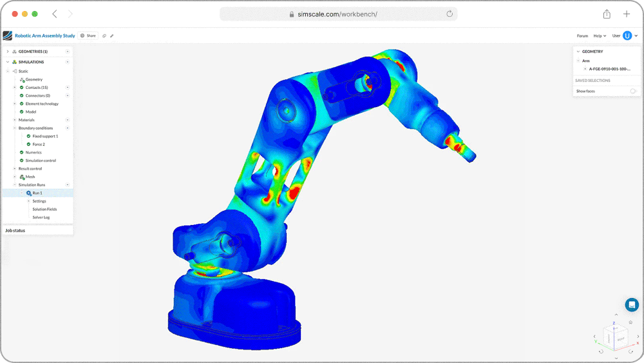Screen dimensions: 644x363
Task: Open Robotic Arm Assembly Study title
Action: pyautogui.click(x=45, y=35)
